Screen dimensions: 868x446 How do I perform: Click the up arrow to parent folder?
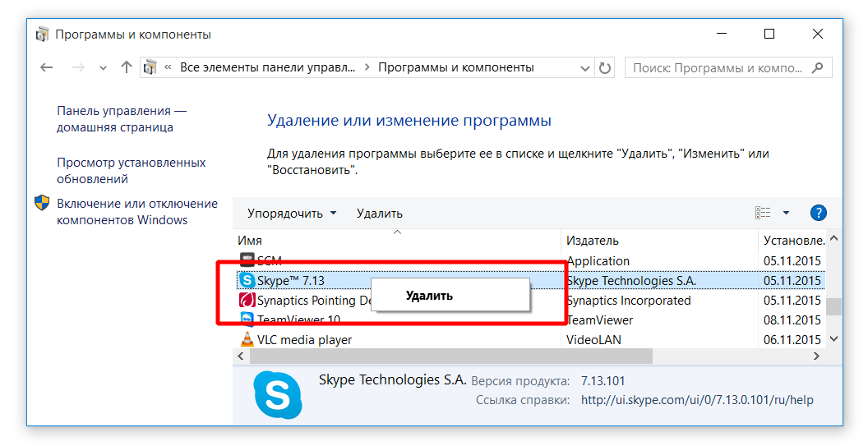point(126,67)
